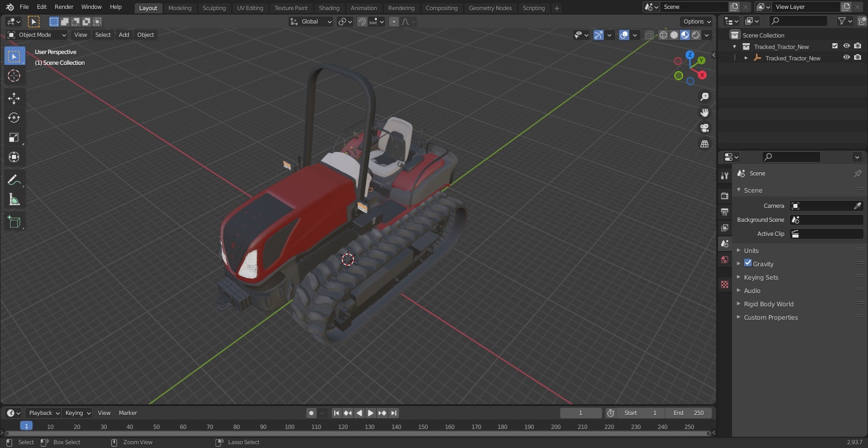Hide Tracked_Tractor_New armature object eye
The image size is (868, 448).
click(x=846, y=58)
